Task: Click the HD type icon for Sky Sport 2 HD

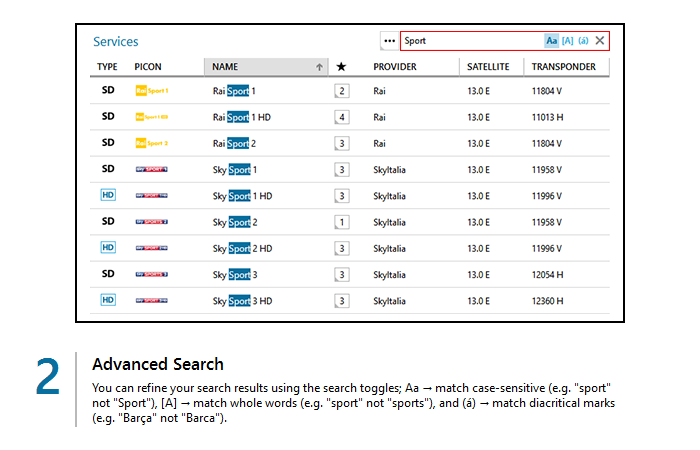Action: click(108, 247)
